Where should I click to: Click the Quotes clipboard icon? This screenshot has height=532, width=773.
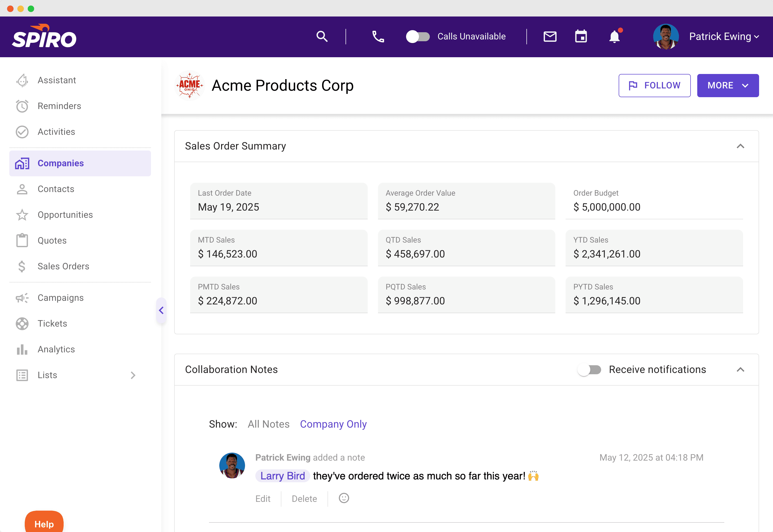pos(22,240)
